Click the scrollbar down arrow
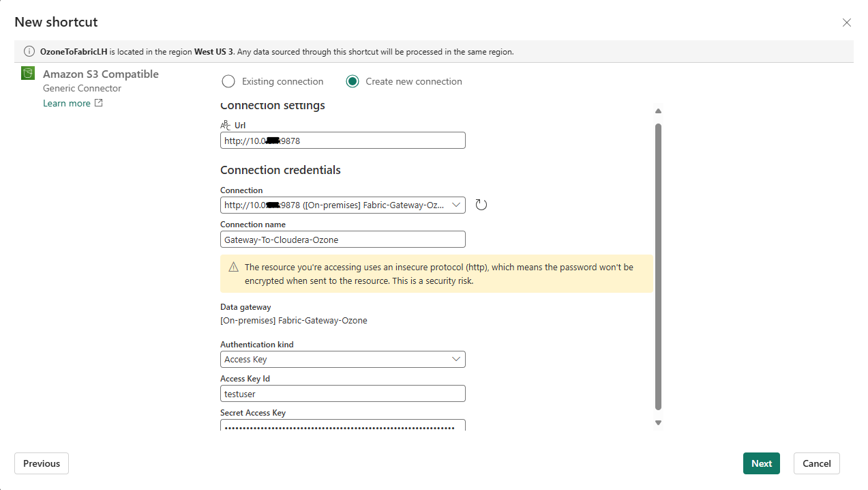This screenshot has width=868, height=490. click(x=658, y=422)
